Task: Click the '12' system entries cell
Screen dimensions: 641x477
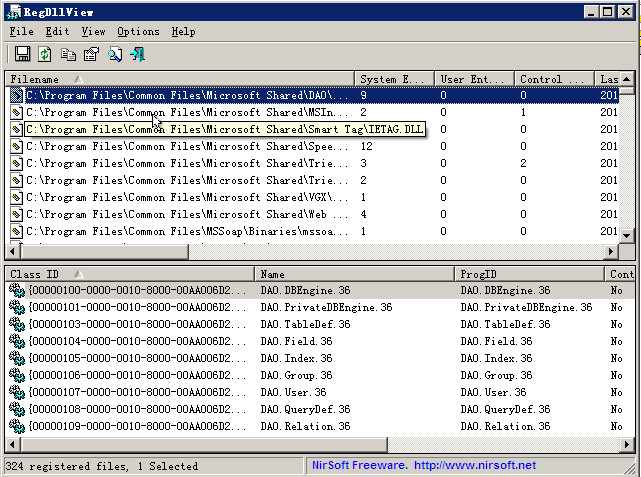Action: pyautogui.click(x=366, y=146)
